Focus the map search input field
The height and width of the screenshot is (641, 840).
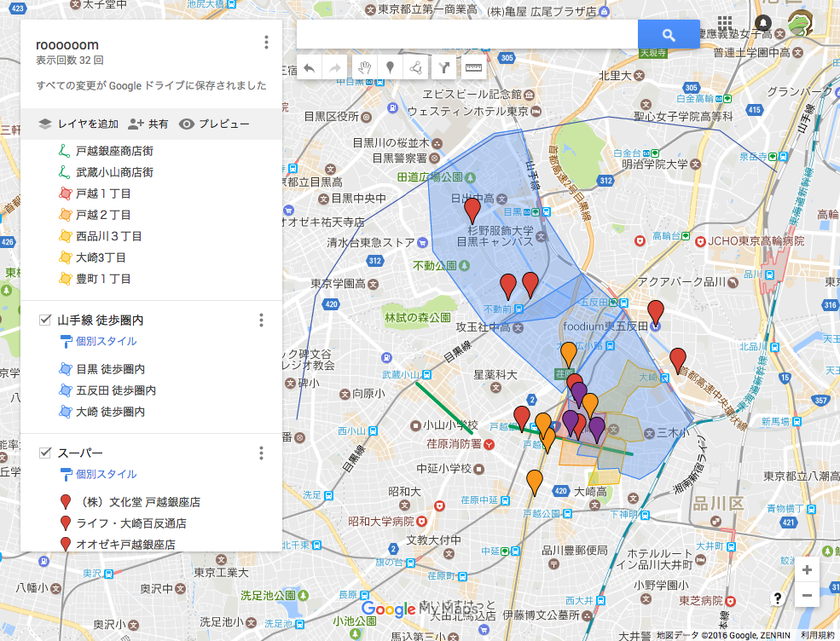pos(467,35)
